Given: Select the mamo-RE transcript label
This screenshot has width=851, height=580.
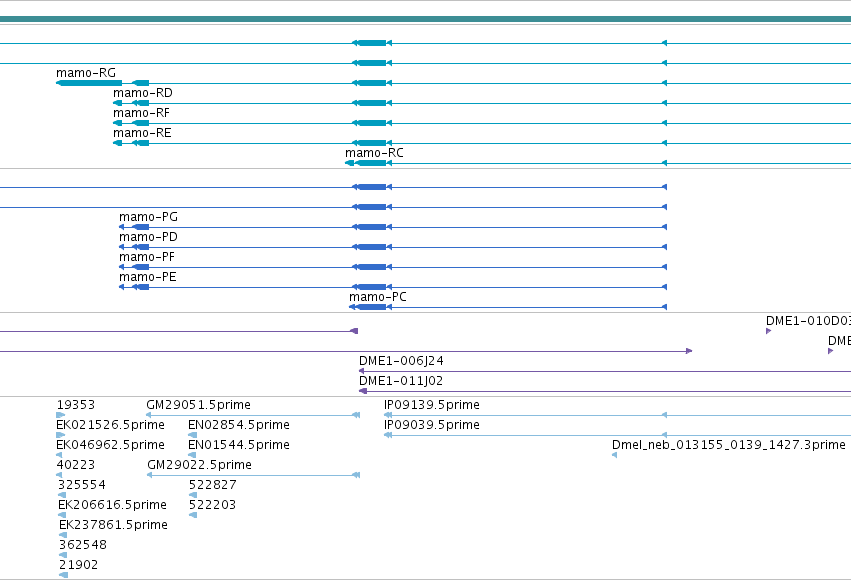Looking at the screenshot, I should 142,133.
